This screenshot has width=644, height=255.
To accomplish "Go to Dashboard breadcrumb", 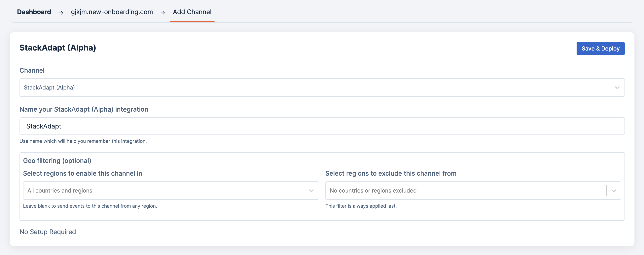I will pyautogui.click(x=34, y=12).
